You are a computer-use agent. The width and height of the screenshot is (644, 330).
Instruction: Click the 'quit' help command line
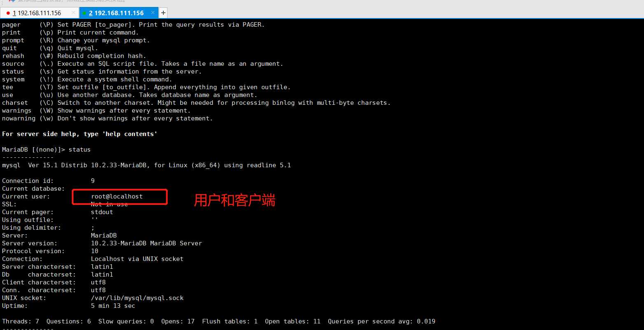coord(50,48)
